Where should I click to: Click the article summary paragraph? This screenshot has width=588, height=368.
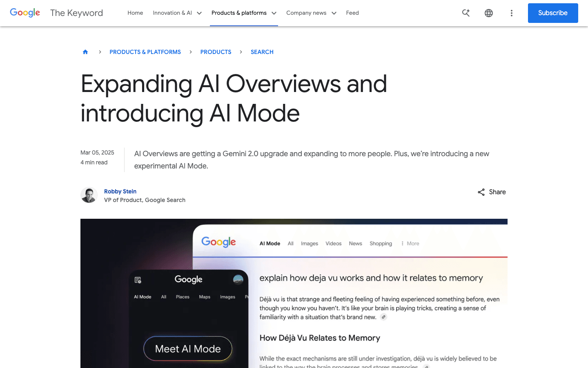point(312,160)
